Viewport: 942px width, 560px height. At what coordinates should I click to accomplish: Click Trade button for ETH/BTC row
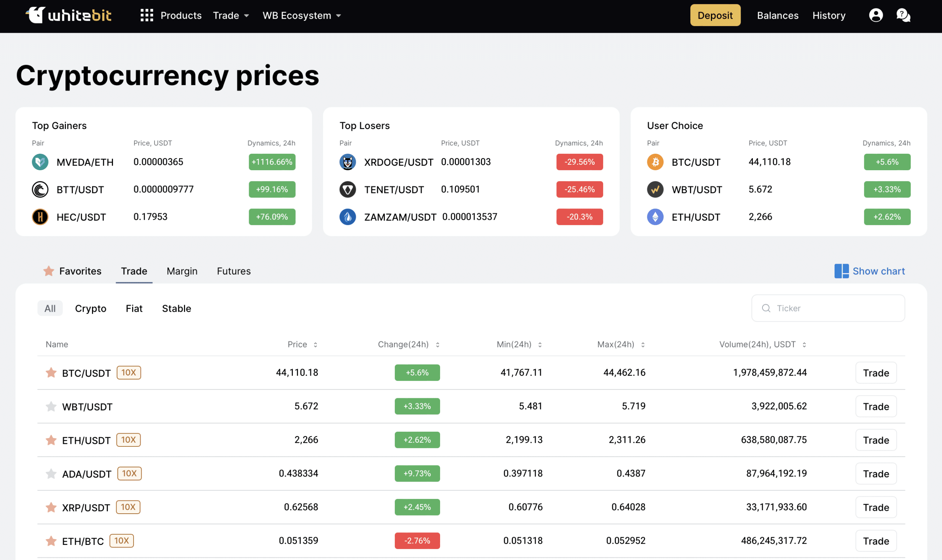[x=876, y=541]
